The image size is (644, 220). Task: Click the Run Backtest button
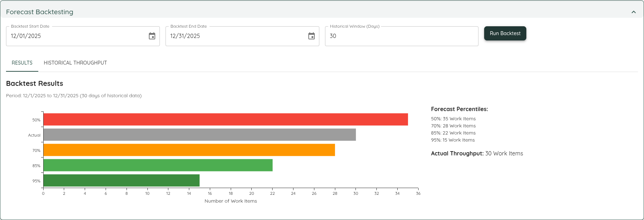505,33
